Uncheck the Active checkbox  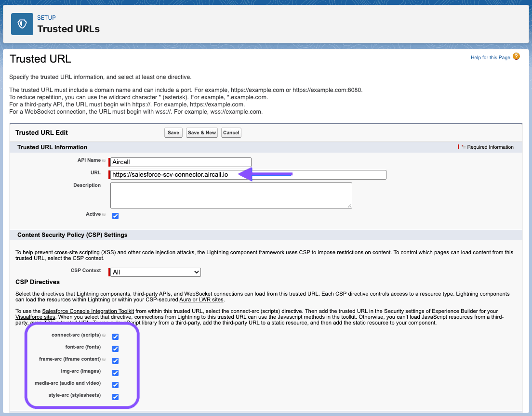pos(115,216)
